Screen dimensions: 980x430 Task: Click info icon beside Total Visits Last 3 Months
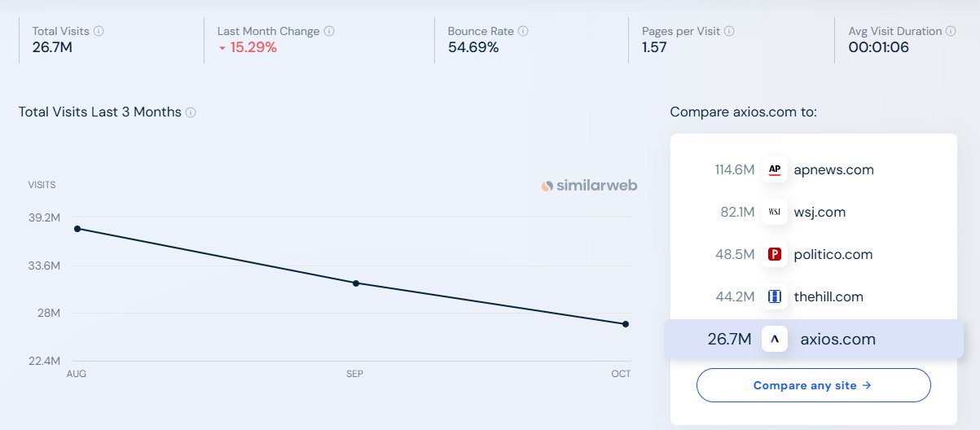191,112
